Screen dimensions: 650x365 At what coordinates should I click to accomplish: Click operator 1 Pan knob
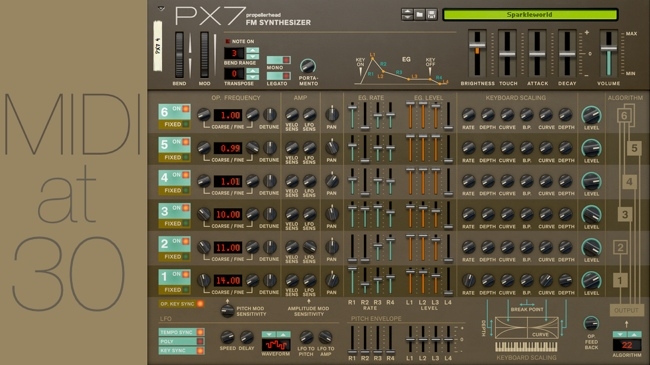332,280
